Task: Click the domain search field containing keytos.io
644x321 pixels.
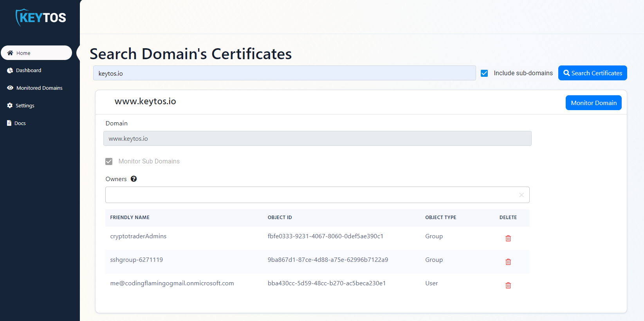Action: coord(284,73)
